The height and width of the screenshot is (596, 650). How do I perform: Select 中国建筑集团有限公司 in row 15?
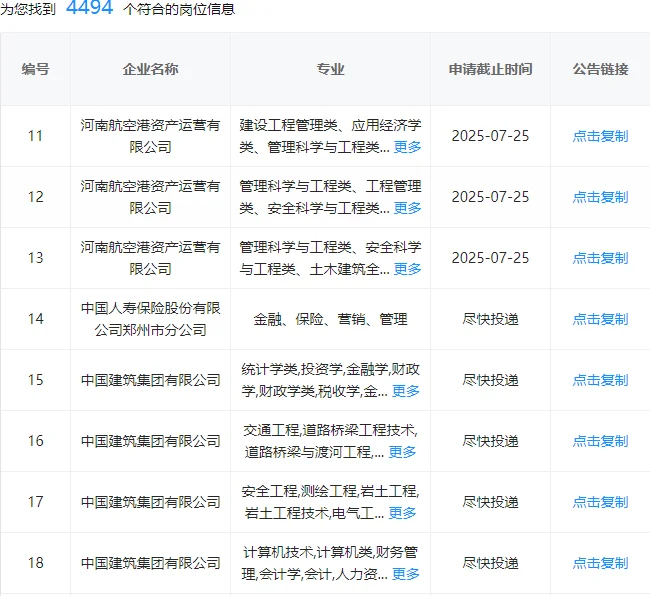[150, 380]
